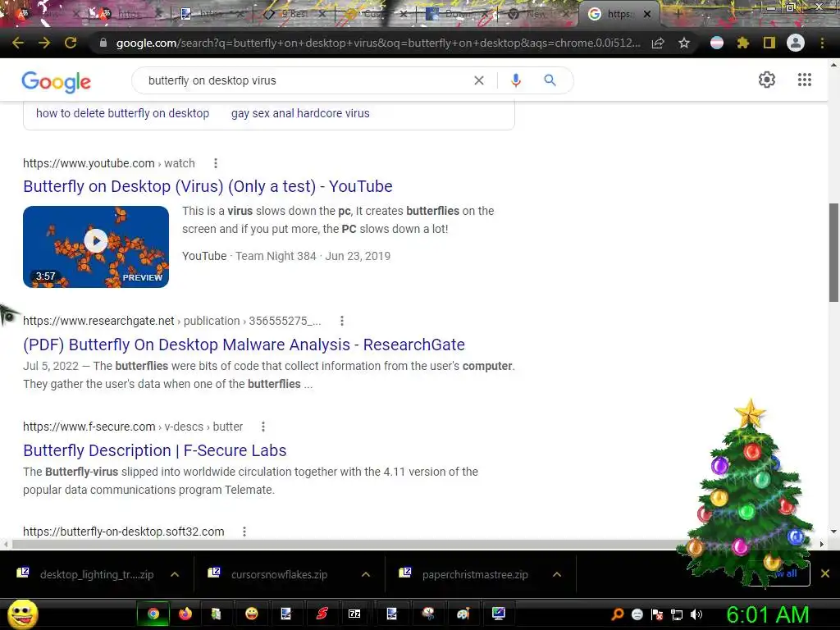Click the network tray icon
The width and height of the screenshot is (840, 630).
677,614
